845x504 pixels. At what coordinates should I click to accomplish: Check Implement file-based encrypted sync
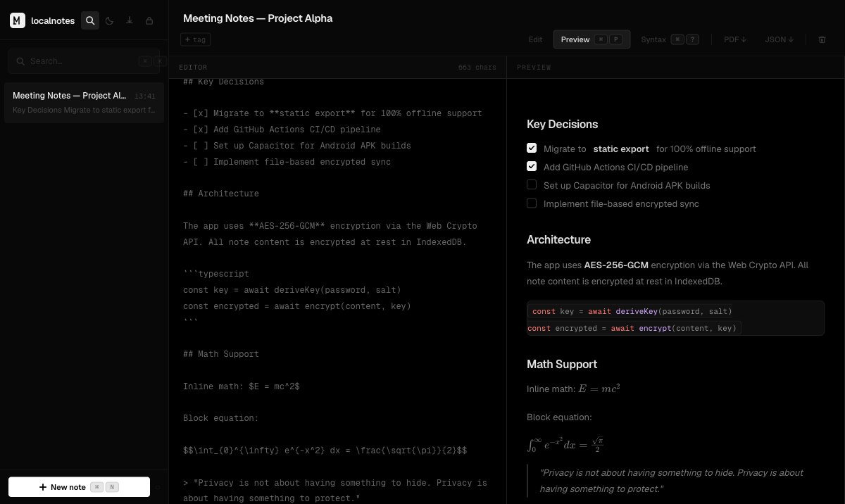(x=532, y=203)
